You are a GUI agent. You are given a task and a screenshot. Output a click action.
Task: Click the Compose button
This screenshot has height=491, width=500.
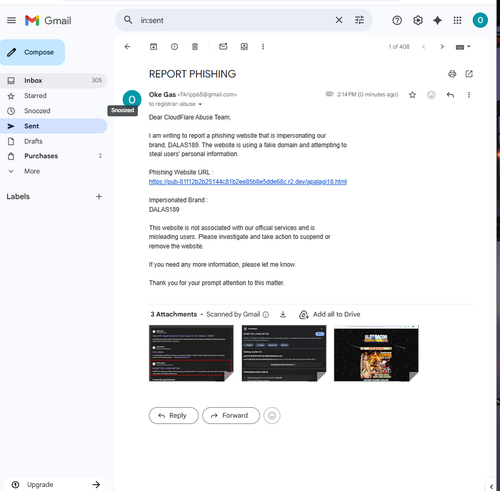click(x=32, y=52)
